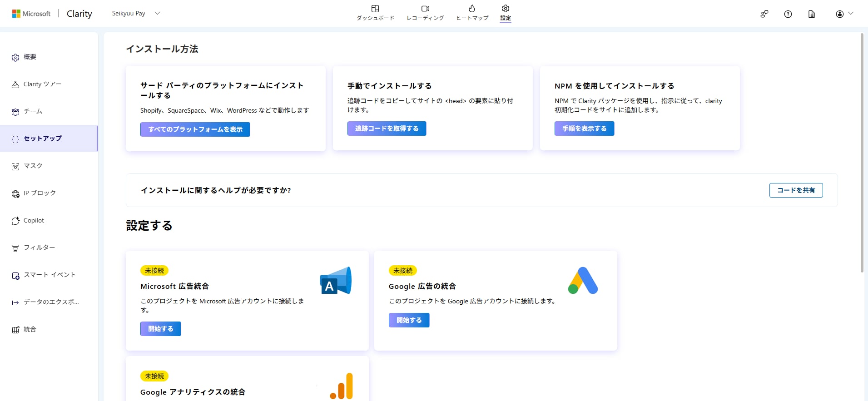Click すべてのプラットフォームを表示 button
This screenshot has height=401, width=868.
pos(195,129)
